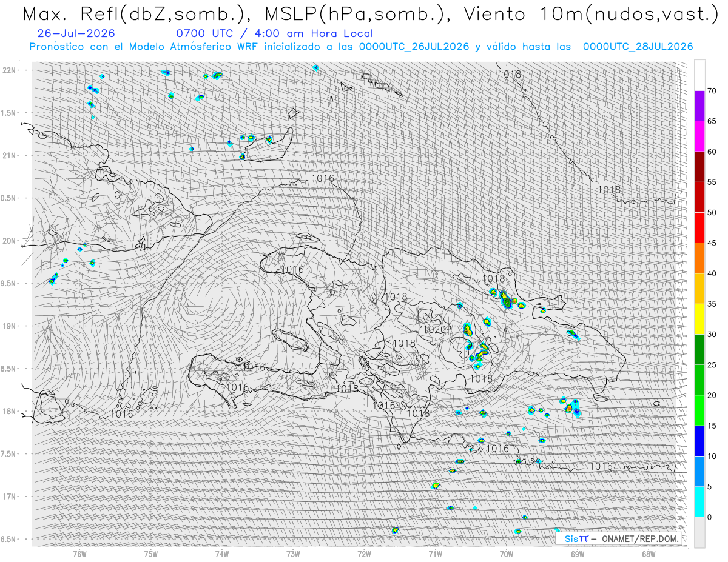The width and height of the screenshot is (728, 562).
Task: Select the yellow 30–35 dBZ color swatch
Action: (x=699, y=319)
